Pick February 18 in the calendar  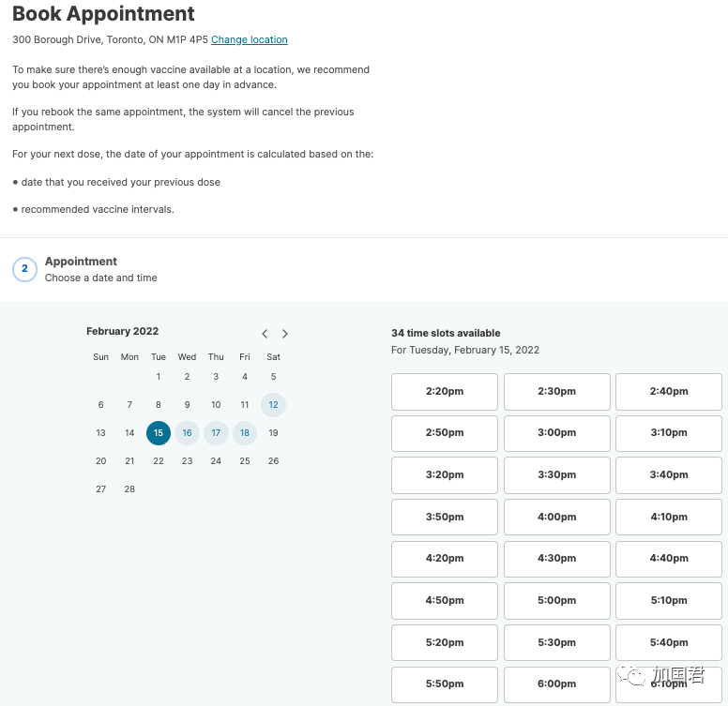pyautogui.click(x=245, y=433)
